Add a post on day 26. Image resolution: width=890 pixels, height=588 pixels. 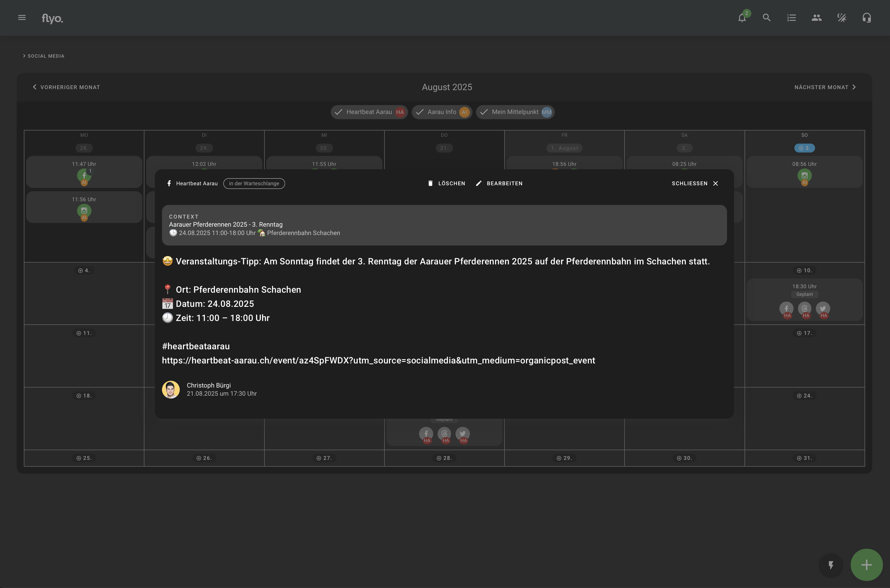pos(204,458)
